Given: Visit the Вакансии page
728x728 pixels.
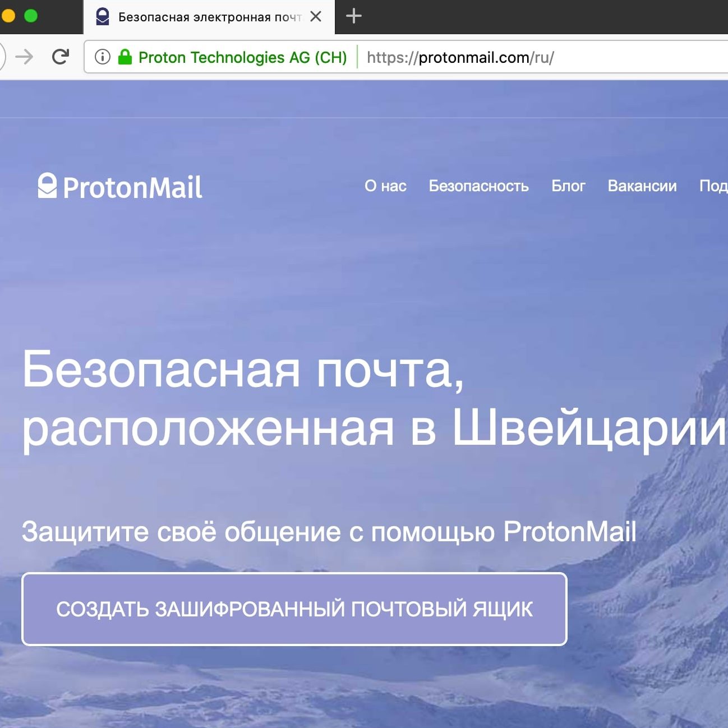Looking at the screenshot, I should 642,186.
